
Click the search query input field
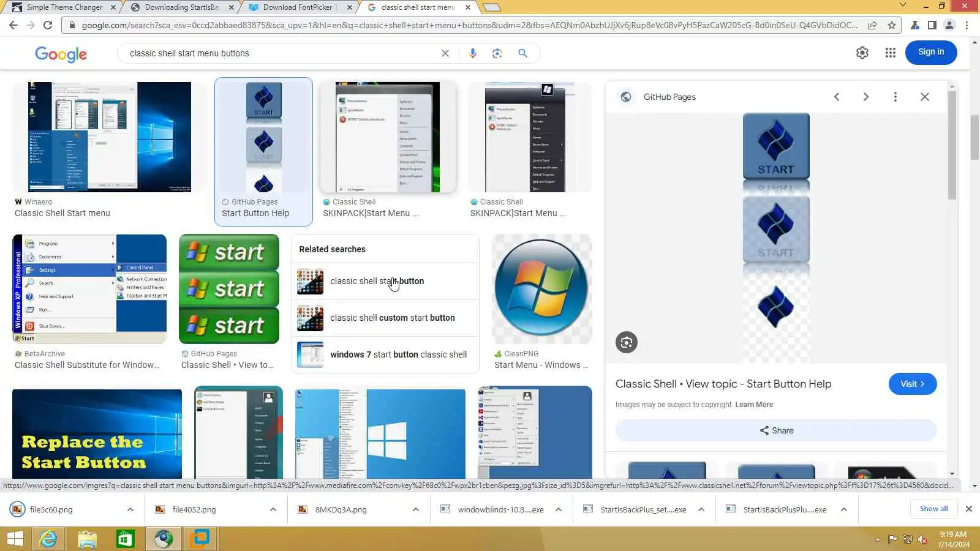click(282, 53)
